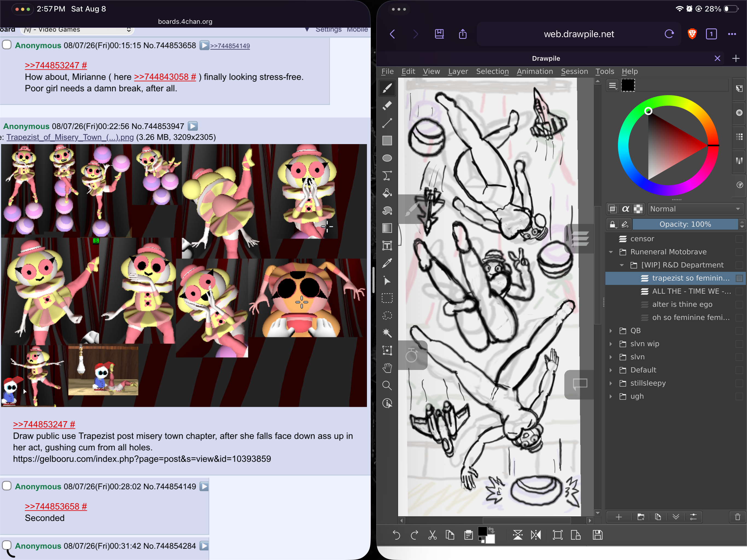Open the 4chan Settings link

(x=328, y=30)
